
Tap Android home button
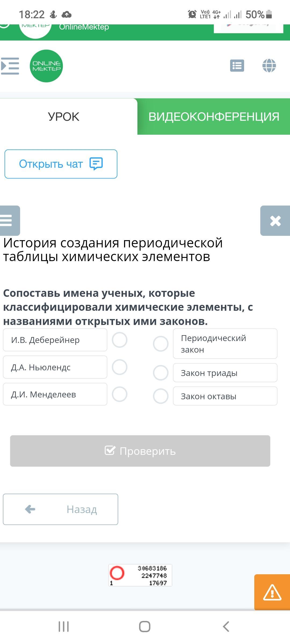pos(145,627)
